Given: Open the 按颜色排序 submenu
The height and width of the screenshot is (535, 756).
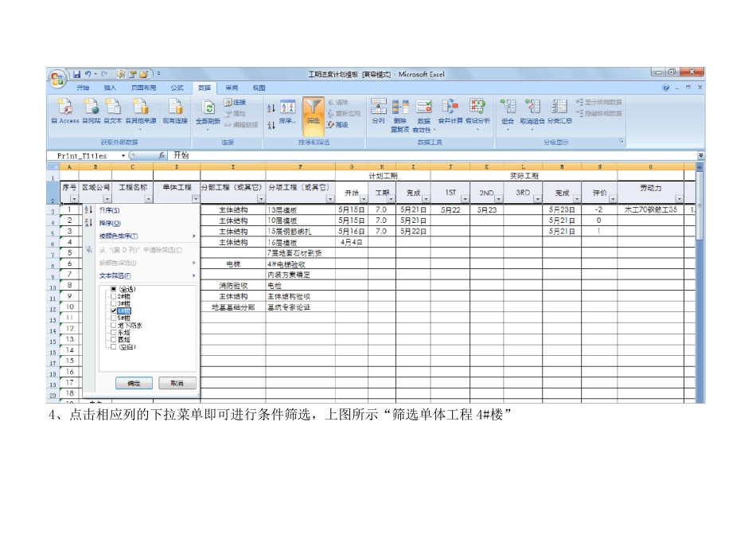Looking at the screenshot, I should (x=141, y=236).
